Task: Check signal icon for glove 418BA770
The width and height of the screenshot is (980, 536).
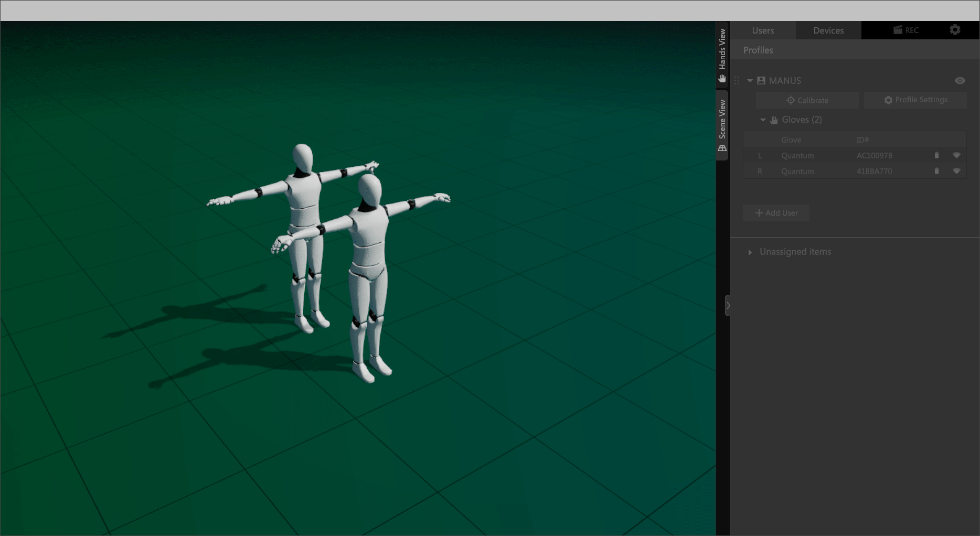Action: point(956,171)
